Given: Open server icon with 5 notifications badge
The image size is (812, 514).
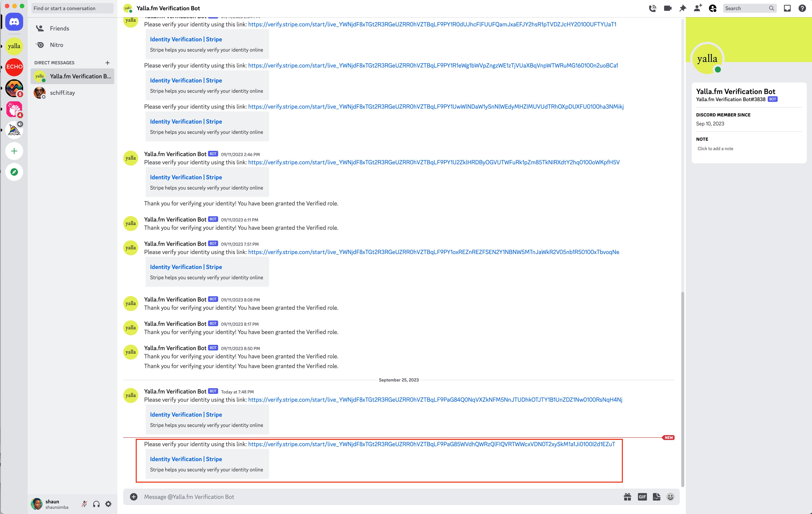Looking at the screenshot, I should click(x=14, y=88).
